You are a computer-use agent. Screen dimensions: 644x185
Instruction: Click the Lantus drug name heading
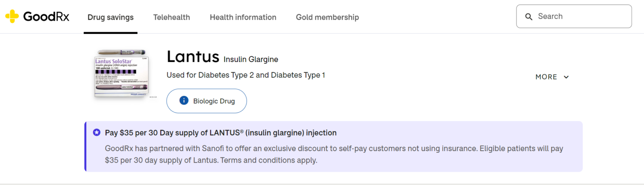pyautogui.click(x=192, y=57)
